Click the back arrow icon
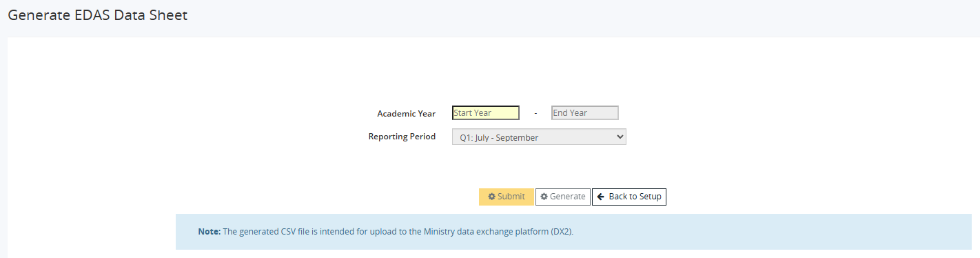Viewport: 980px width, 258px height. (601, 197)
